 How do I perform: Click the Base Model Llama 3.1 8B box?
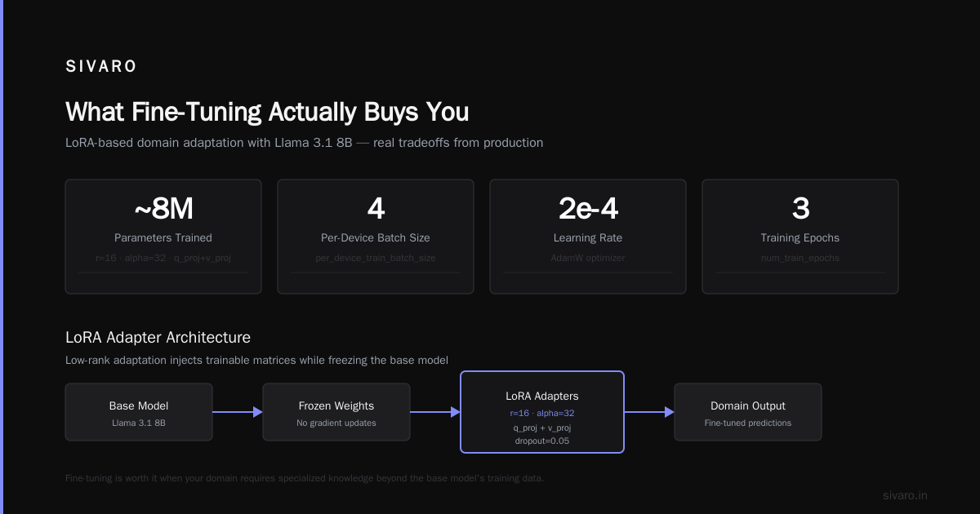[139, 412]
